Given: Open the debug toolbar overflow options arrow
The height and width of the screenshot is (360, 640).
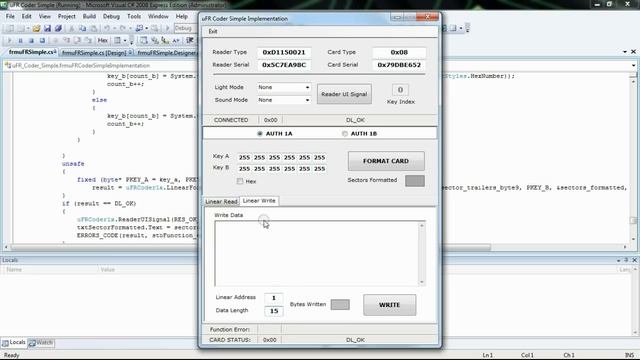Looking at the screenshot, I should (131, 40).
